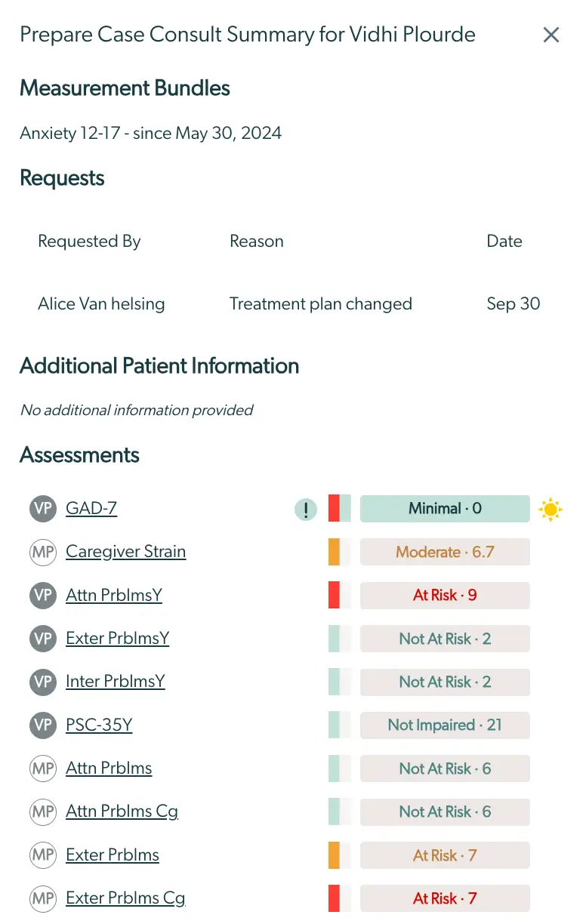Click the MP avatar beside Exter Prblms Cg

(x=43, y=899)
